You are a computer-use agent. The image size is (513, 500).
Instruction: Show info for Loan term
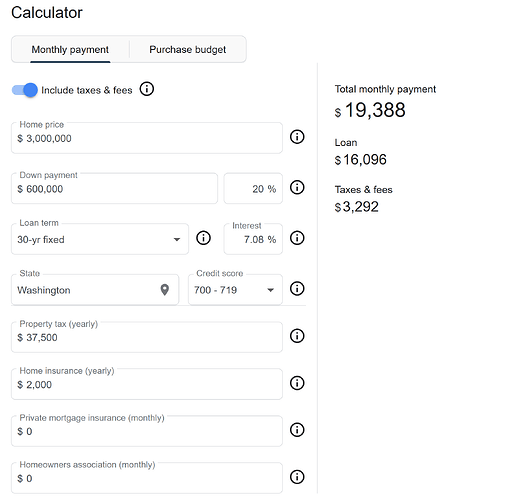[x=203, y=238]
